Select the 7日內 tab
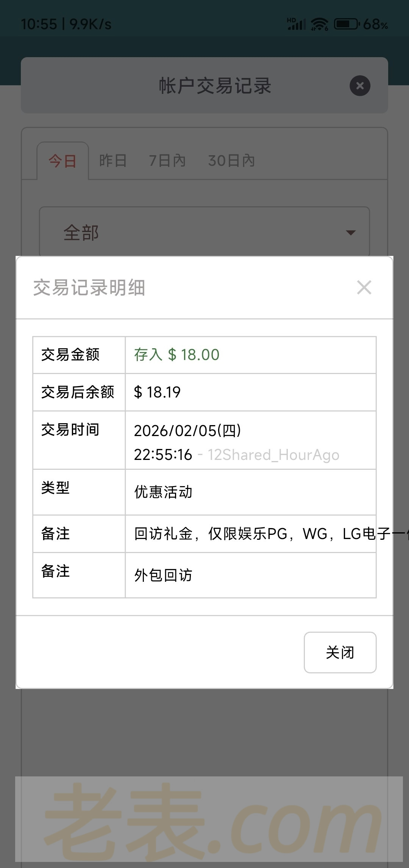Viewport: 409px width, 868px height. click(167, 161)
